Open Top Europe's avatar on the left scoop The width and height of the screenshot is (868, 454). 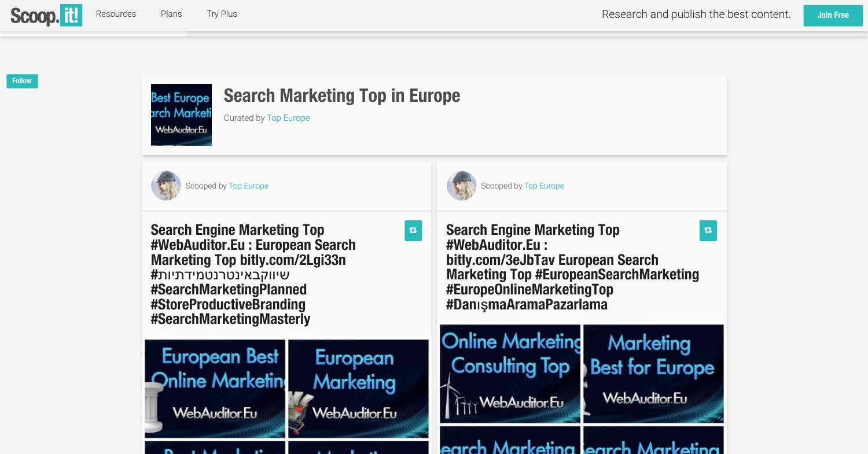click(166, 186)
